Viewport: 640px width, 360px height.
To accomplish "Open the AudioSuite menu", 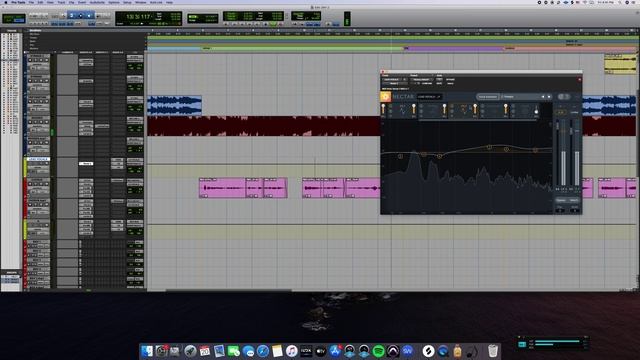I will pos(97,2).
